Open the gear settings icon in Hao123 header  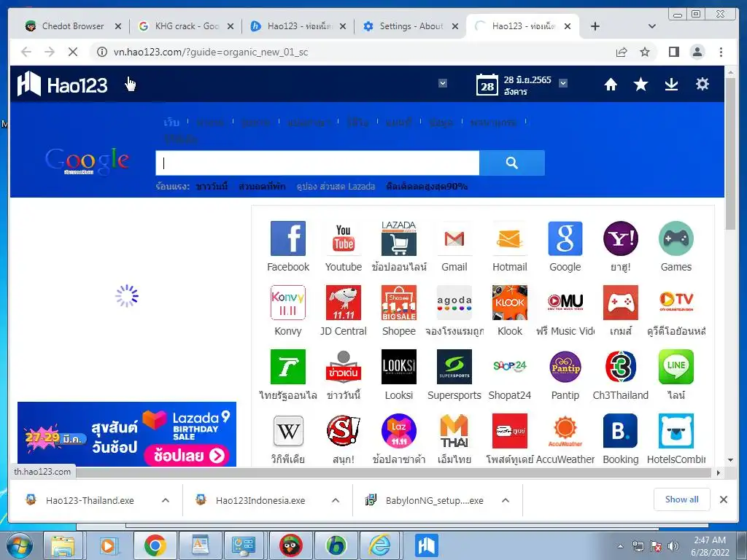(703, 85)
